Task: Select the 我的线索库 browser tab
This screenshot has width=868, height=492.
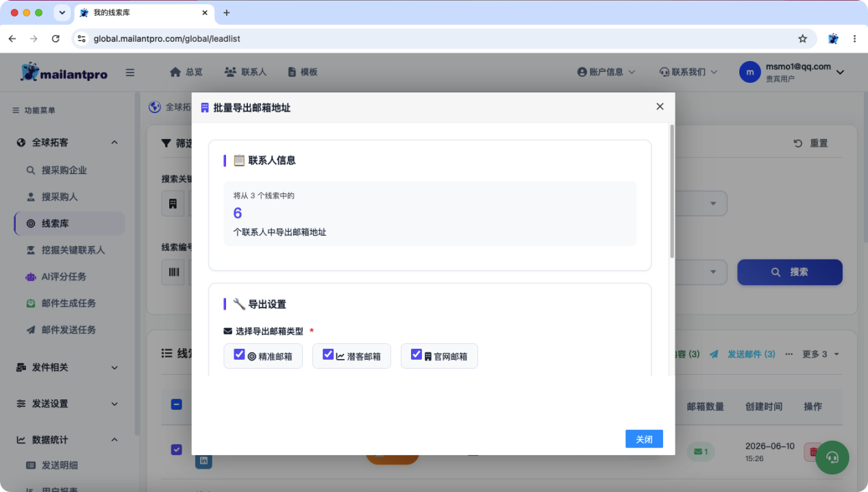Action: coord(142,12)
